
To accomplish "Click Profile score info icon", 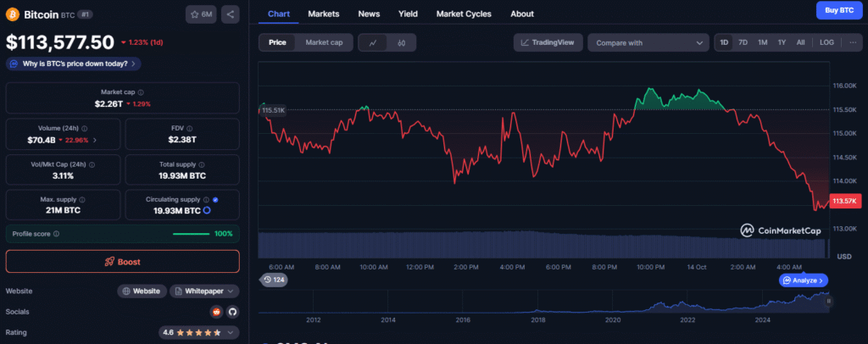I will (57, 234).
